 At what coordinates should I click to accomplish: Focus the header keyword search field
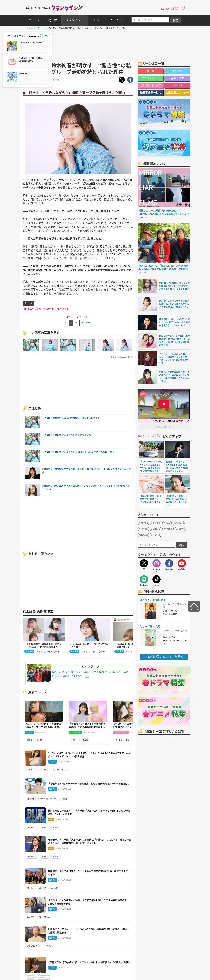[150, 20]
